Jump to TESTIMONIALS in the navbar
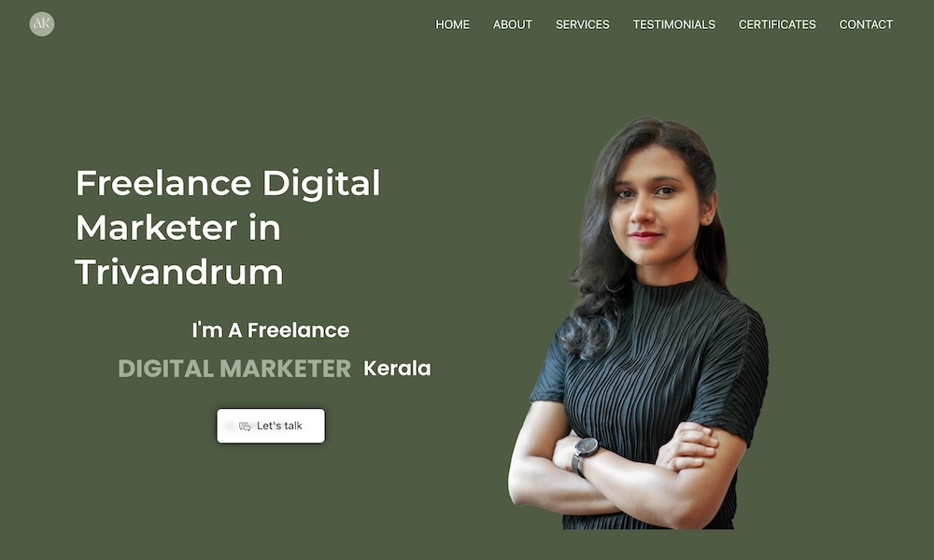Viewport: 934px width, 560px height. [673, 24]
